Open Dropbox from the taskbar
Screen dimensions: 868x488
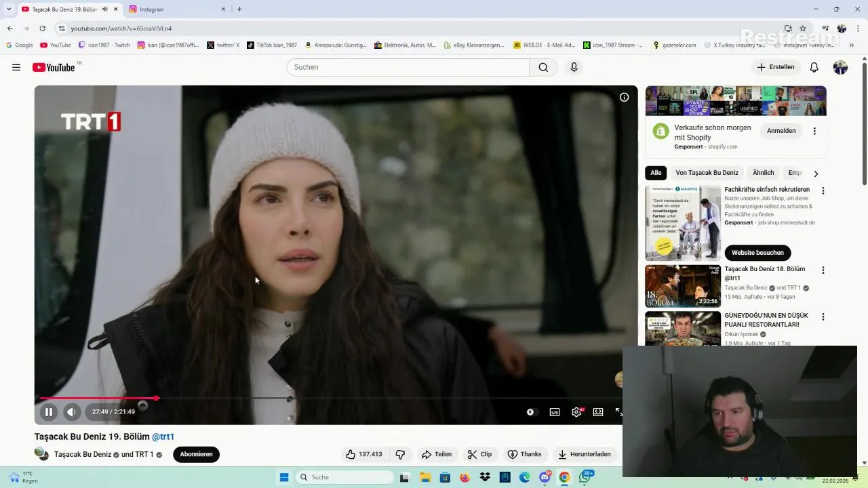click(x=484, y=477)
